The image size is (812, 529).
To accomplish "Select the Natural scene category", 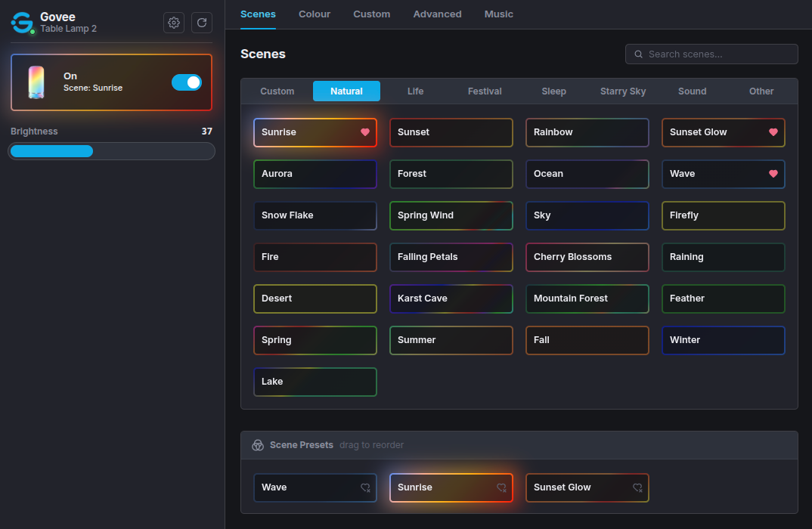I will click(346, 91).
